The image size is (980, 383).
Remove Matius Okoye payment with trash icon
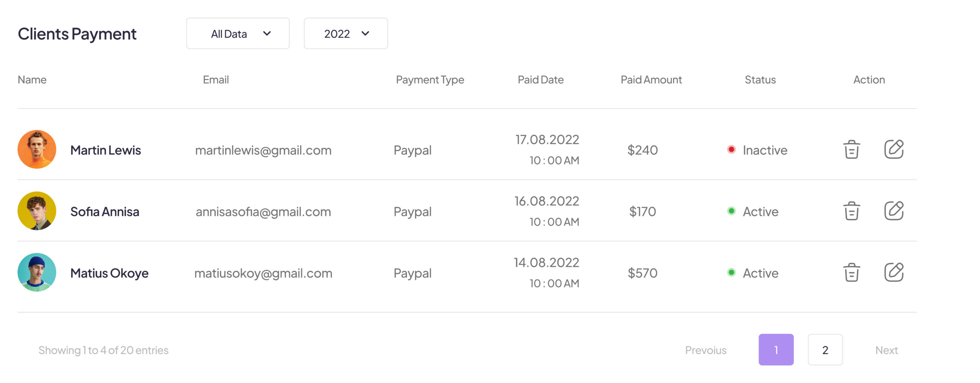[x=851, y=272]
